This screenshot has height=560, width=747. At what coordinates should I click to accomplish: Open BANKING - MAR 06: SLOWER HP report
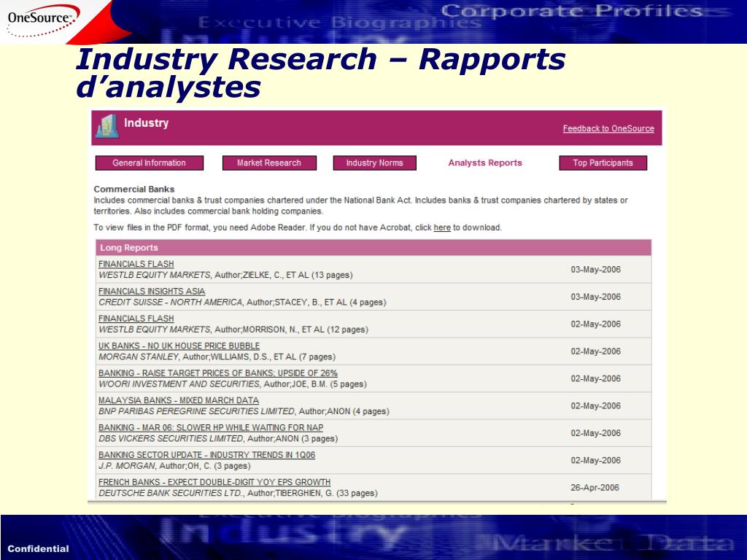(x=211, y=427)
